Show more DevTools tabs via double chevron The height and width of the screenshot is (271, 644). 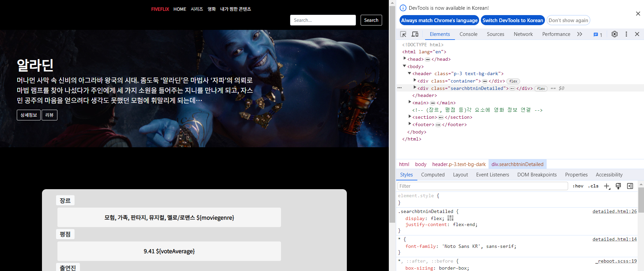(x=580, y=34)
